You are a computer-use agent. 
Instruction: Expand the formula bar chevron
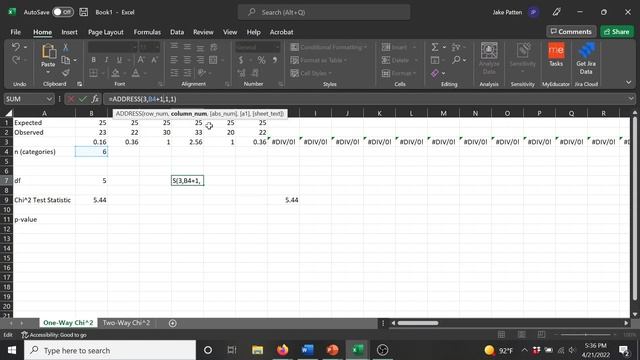[x=631, y=99]
